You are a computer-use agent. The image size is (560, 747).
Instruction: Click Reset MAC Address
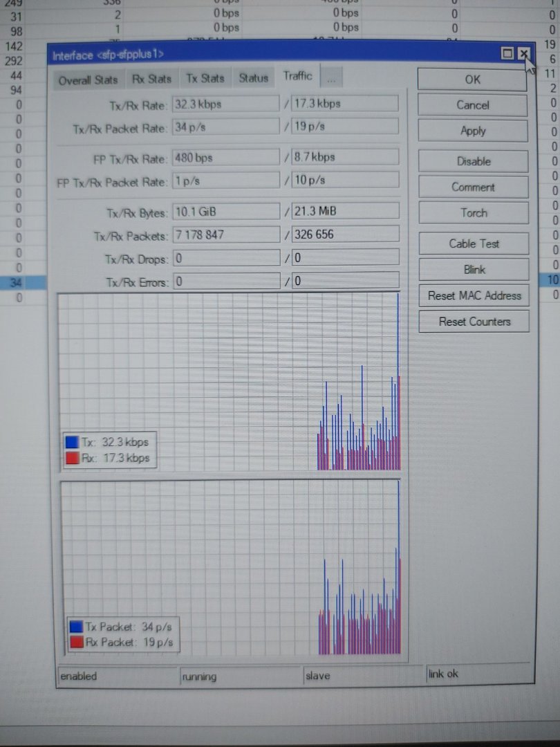tap(474, 296)
